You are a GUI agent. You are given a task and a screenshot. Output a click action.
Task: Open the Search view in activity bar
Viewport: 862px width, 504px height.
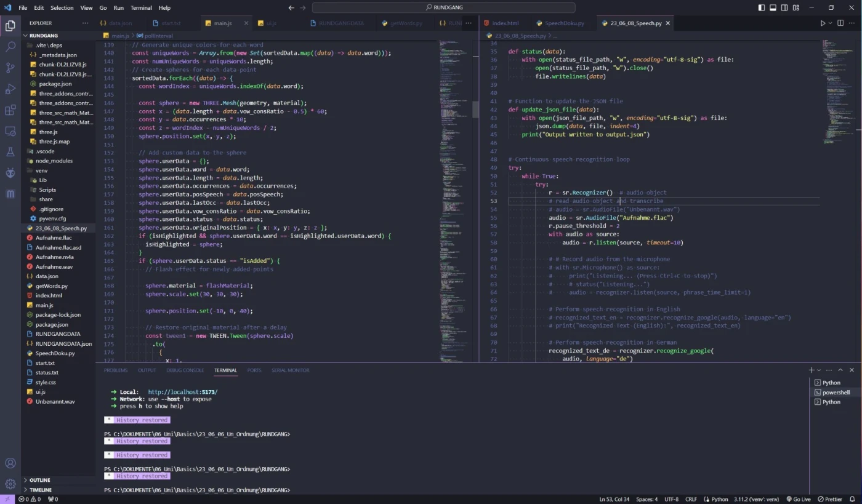[10, 47]
